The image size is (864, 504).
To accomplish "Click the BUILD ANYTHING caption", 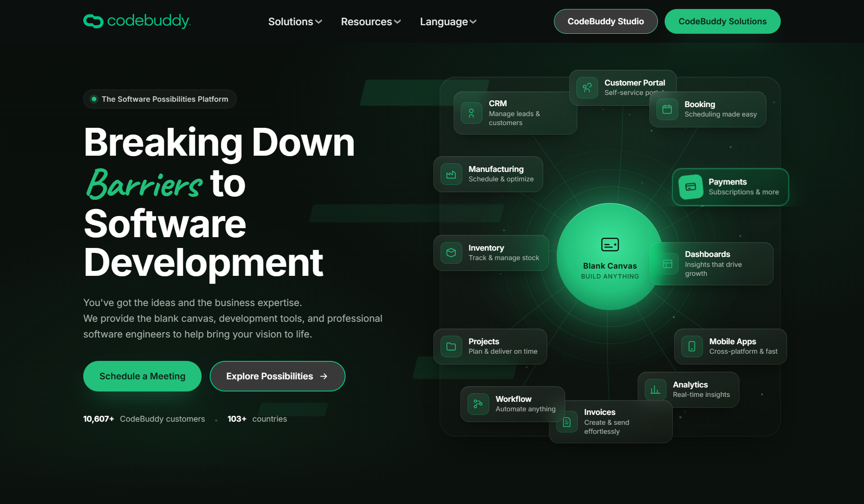I will click(610, 276).
